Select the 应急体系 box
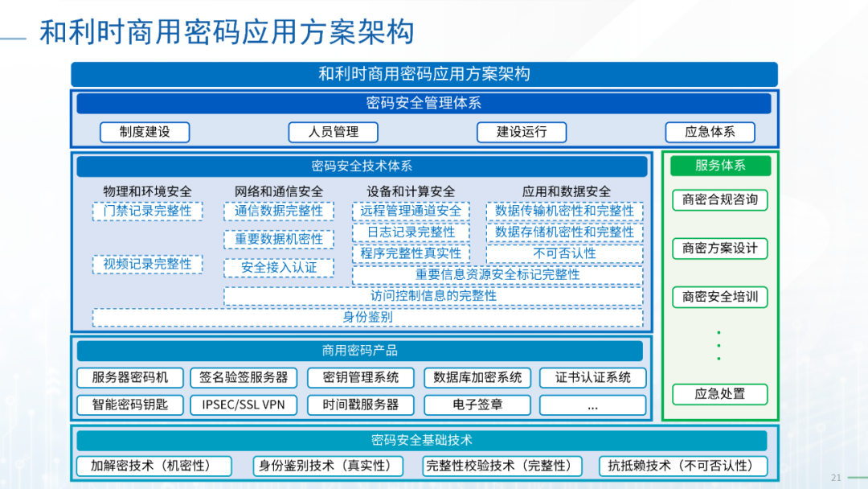 pos(710,133)
